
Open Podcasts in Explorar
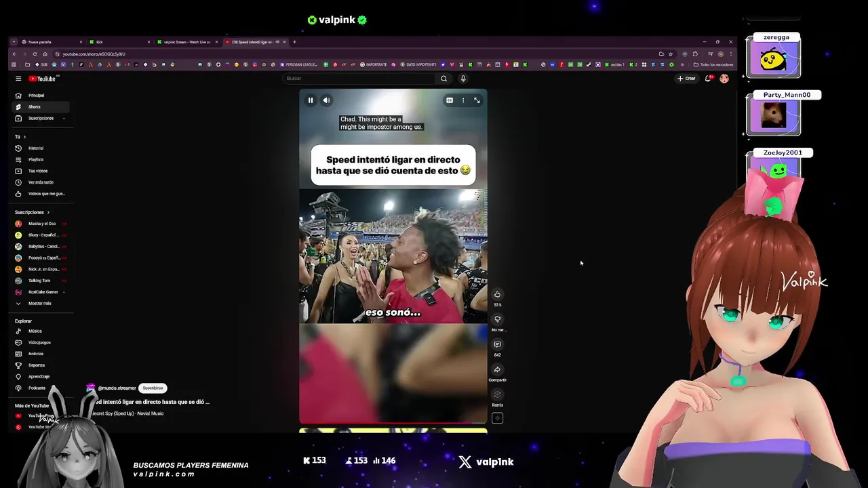coord(41,388)
